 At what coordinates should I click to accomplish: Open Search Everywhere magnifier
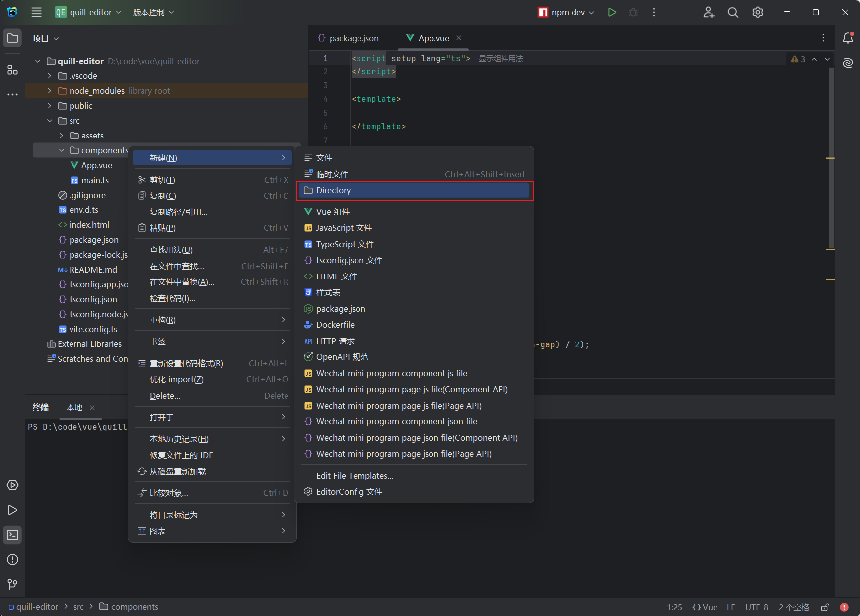pos(733,12)
